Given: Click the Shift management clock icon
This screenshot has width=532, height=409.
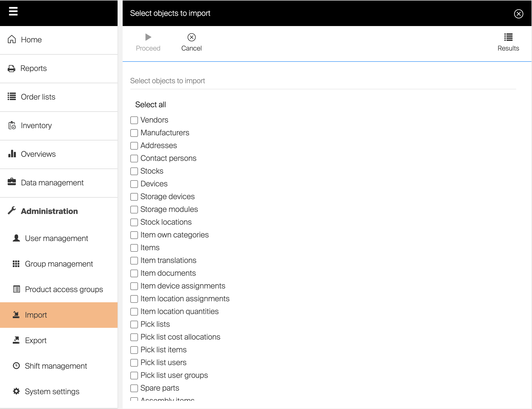Looking at the screenshot, I should 16,366.
